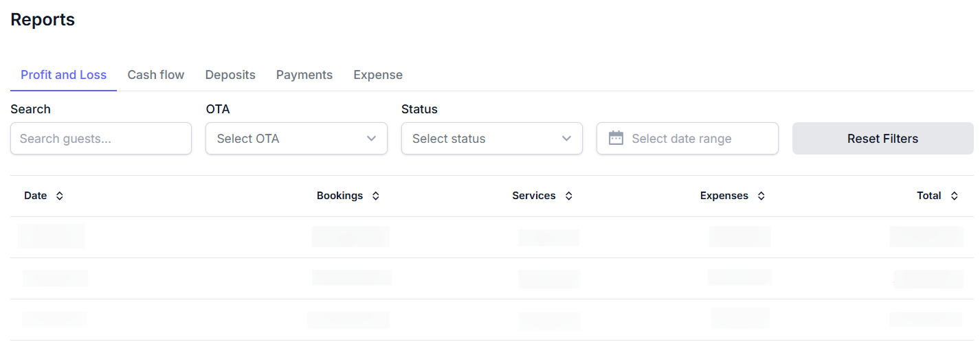Go to the Payments tab
This screenshot has height=344, width=980.
click(x=304, y=75)
